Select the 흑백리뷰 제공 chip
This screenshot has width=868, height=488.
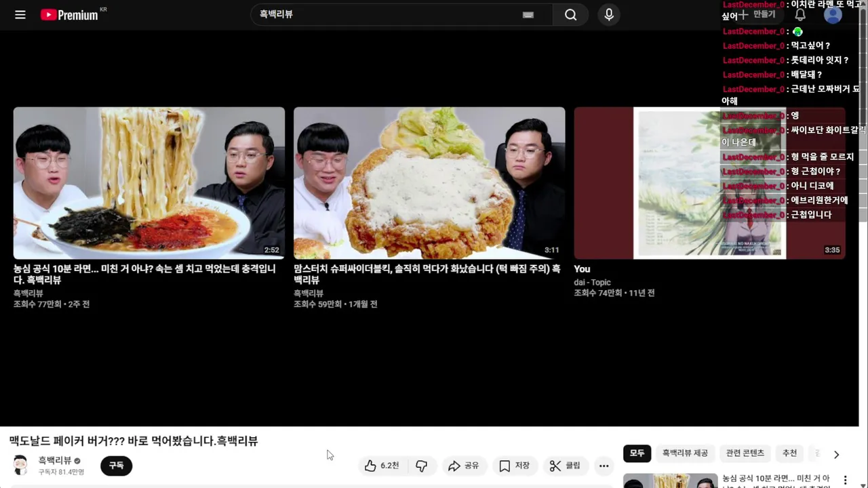[x=685, y=453]
